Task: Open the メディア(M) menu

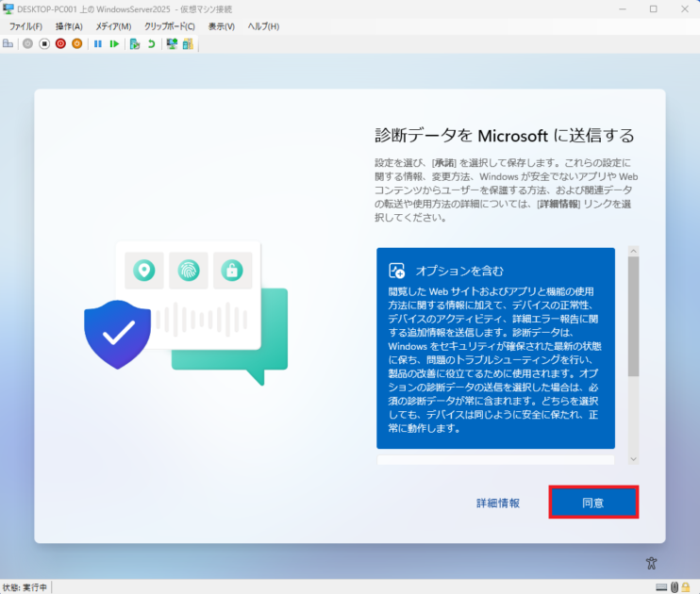Action: coord(113,26)
